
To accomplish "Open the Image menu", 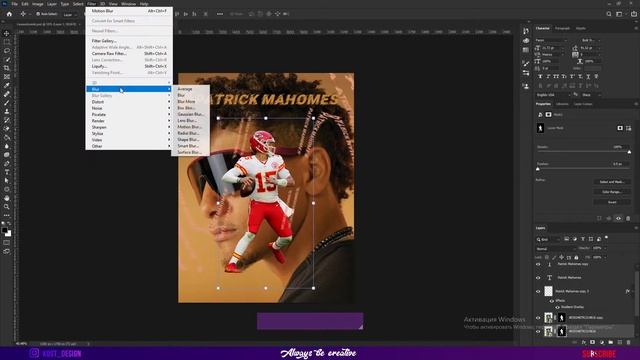I will 38,4.
